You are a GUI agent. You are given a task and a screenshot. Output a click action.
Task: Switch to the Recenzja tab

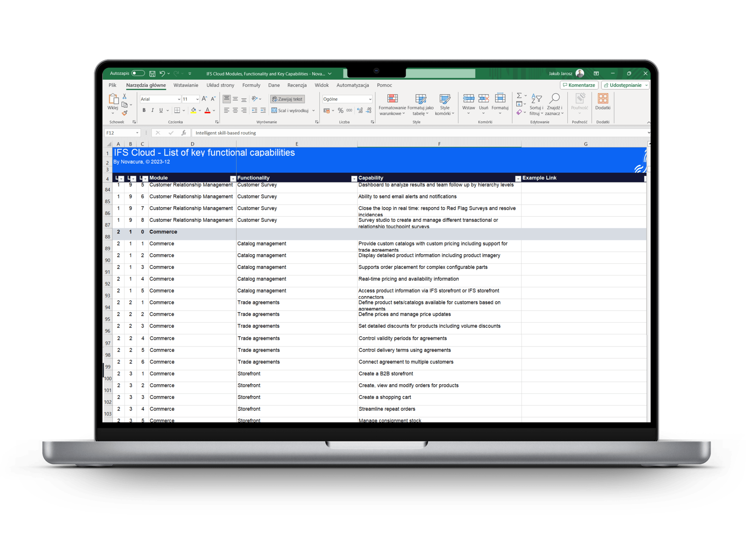pos(297,85)
